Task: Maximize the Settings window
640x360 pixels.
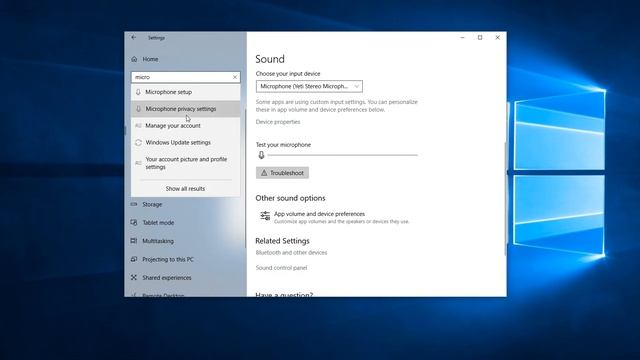Action: pos(480,38)
